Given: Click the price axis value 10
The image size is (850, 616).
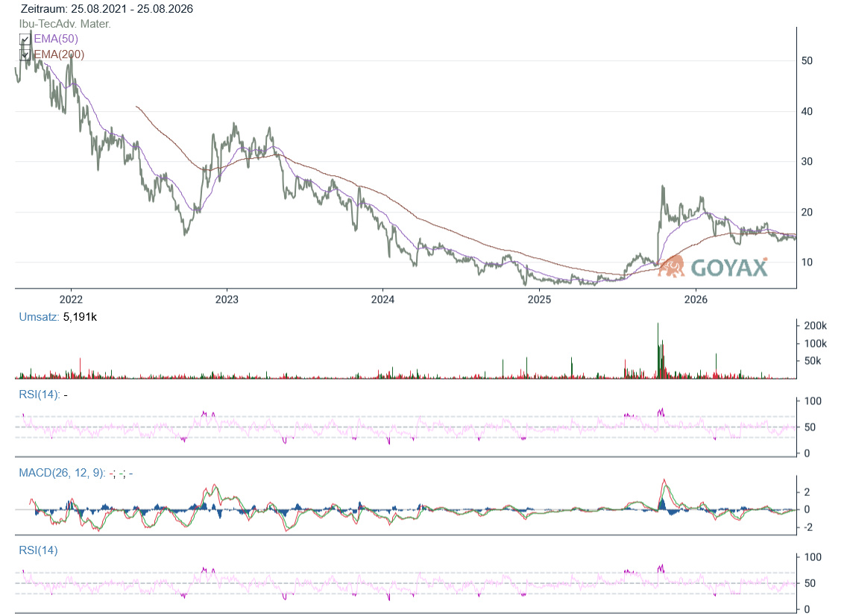Looking at the screenshot, I should 807,263.
